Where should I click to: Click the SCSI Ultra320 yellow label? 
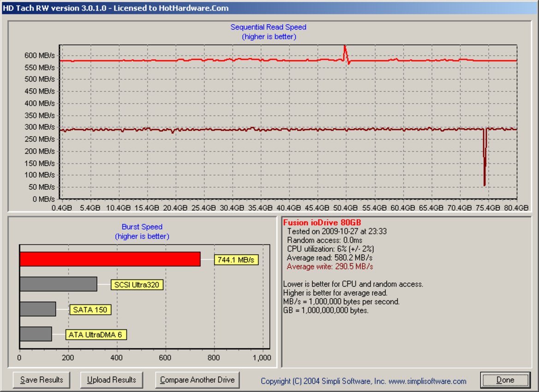coord(136,284)
